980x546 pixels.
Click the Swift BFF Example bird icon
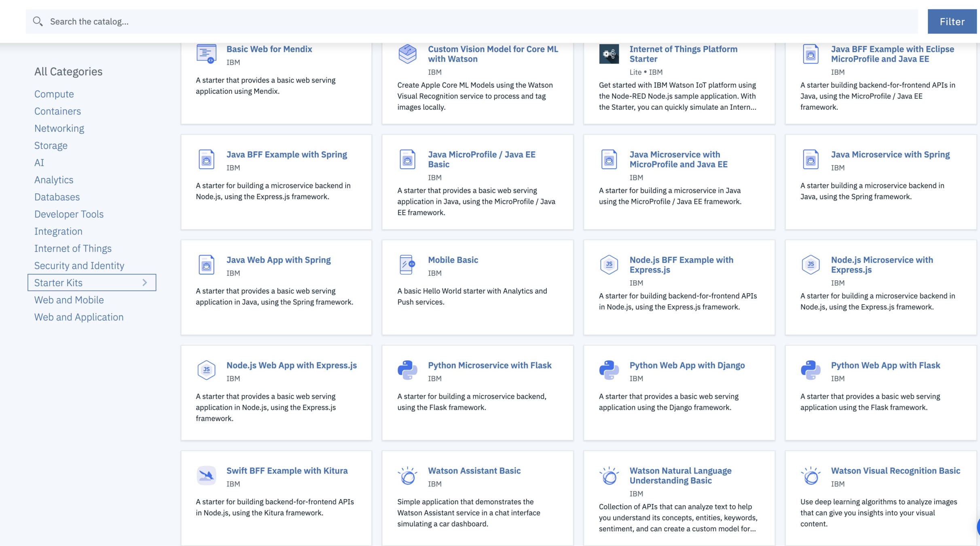coord(206,475)
